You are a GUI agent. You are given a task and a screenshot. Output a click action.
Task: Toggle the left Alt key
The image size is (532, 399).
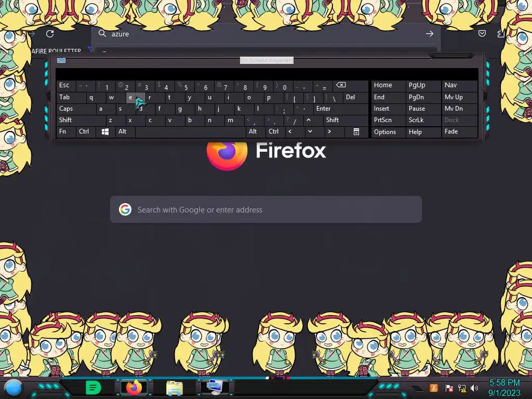click(x=125, y=131)
